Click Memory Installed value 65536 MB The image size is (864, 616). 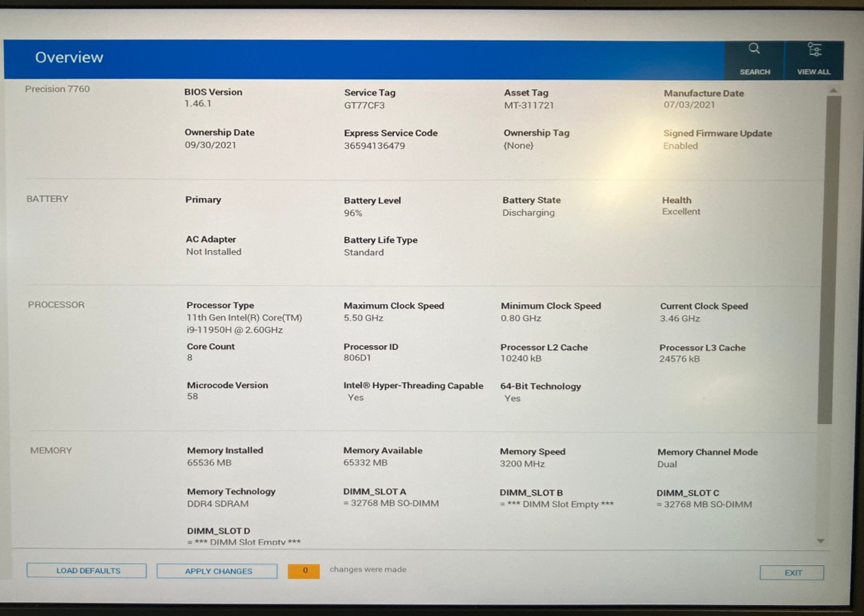pos(209,462)
